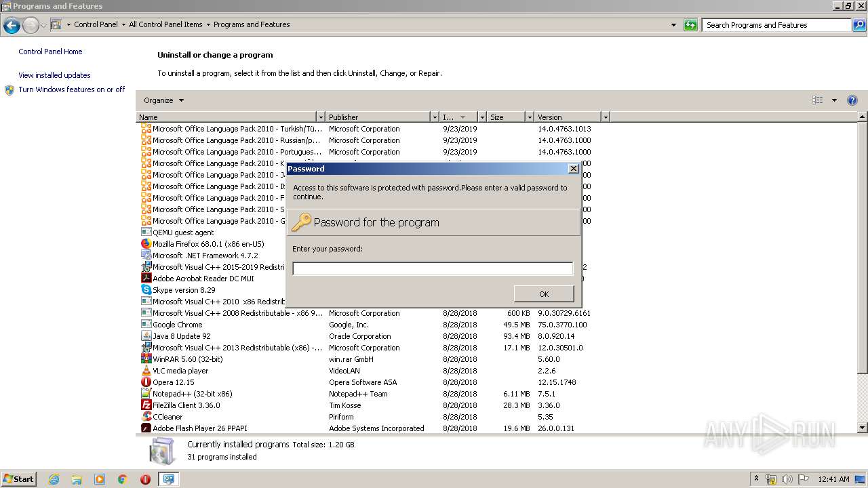
Task: Click the Mozilla Firefox program icon
Action: click(146, 244)
